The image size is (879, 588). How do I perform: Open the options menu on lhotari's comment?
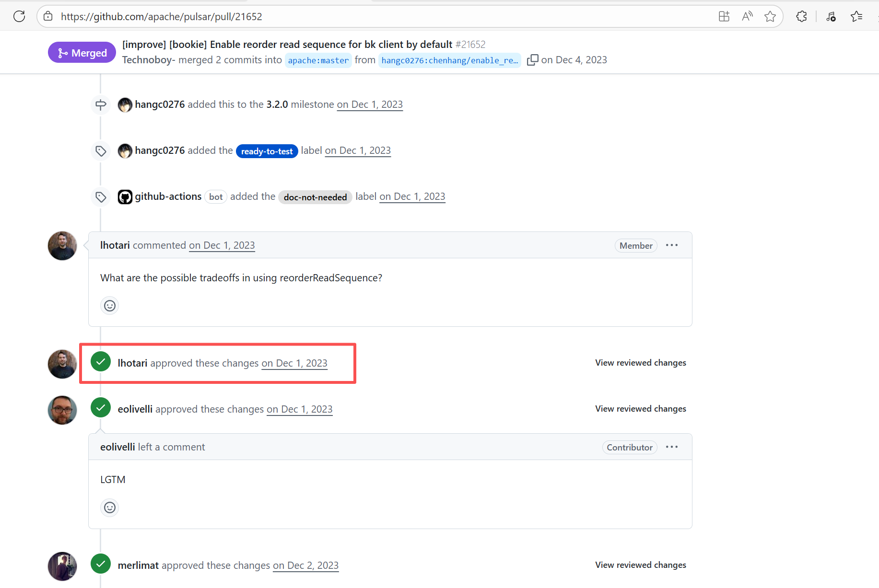pos(672,245)
